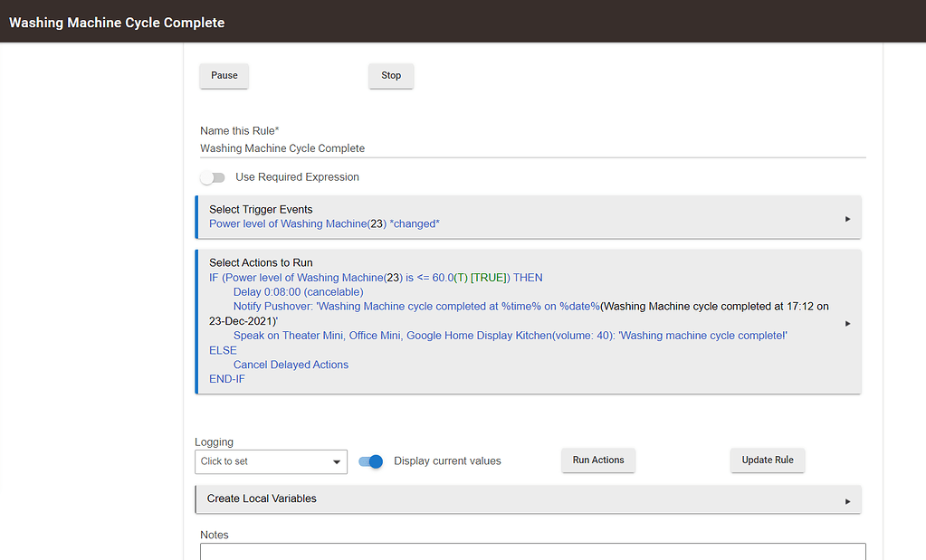Click the Logging dropdown caret
Viewport: 926px width, 560px height.
(x=336, y=461)
